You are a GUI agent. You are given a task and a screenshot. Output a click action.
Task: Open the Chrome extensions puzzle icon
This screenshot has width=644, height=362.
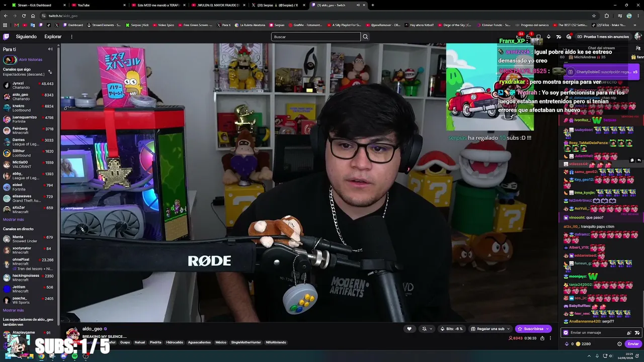pyautogui.click(x=606, y=16)
